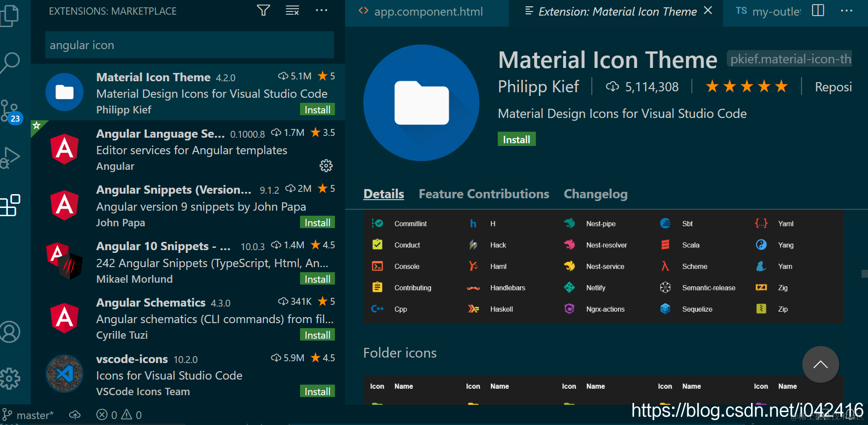Open the Search view in activity bar

[10, 62]
